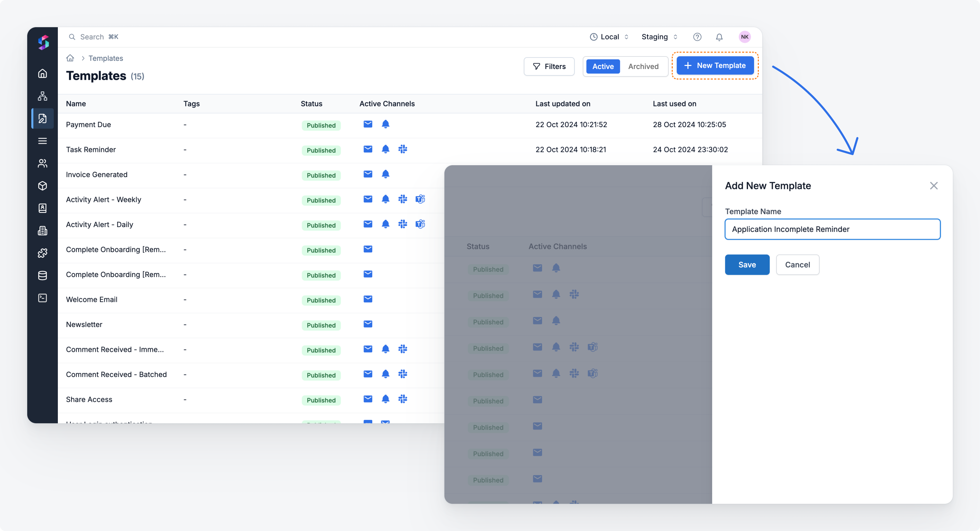Open the Payment Due template row
The height and width of the screenshot is (531, 980).
coord(88,125)
